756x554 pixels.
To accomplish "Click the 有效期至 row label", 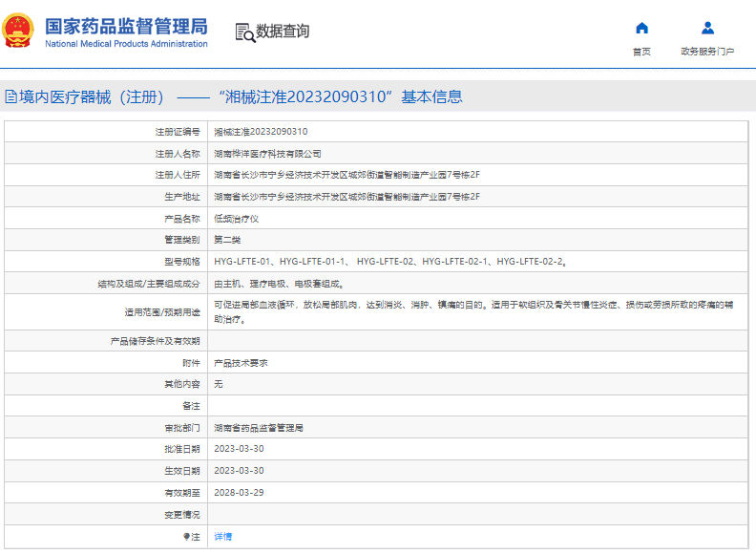I will (x=181, y=493).
